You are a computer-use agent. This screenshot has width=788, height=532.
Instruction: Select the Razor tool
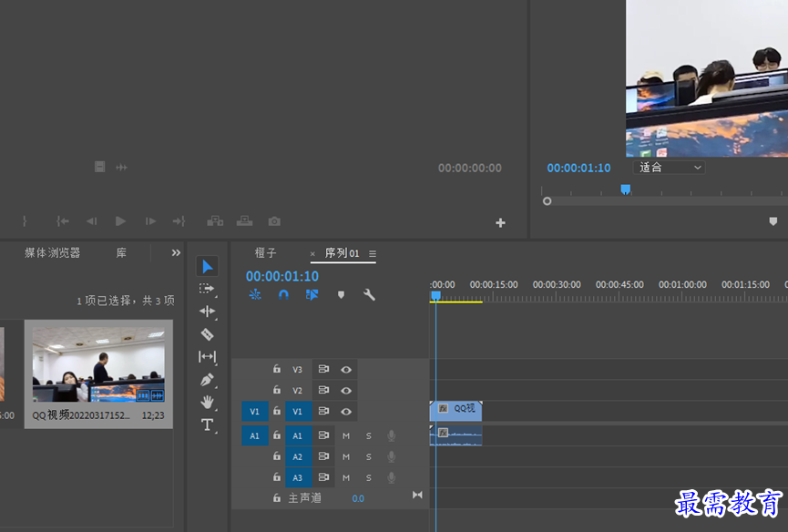[x=207, y=334]
